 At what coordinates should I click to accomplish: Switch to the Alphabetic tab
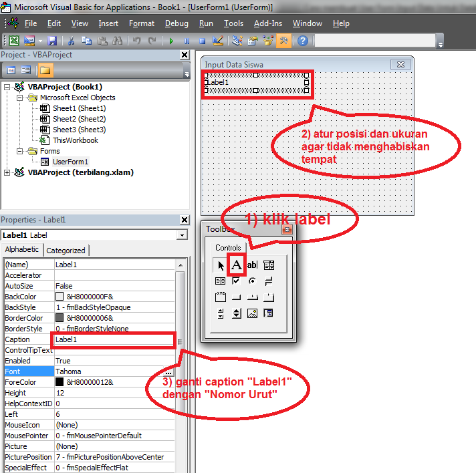22,249
